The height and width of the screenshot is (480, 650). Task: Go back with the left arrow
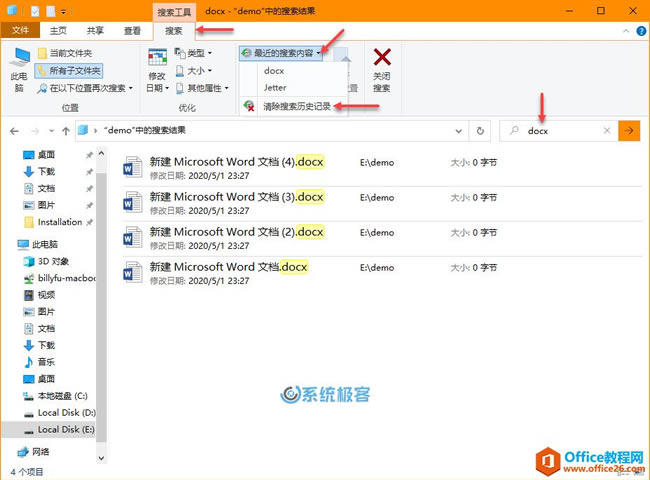(x=15, y=131)
